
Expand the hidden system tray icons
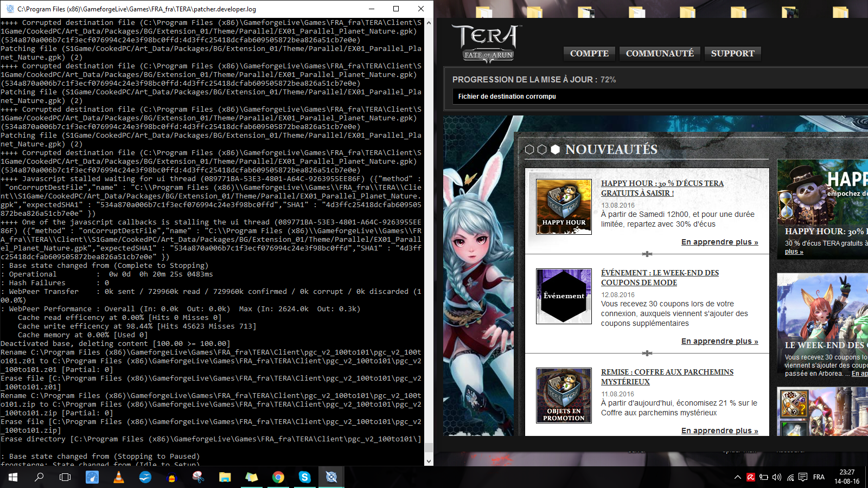click(738, 477)
